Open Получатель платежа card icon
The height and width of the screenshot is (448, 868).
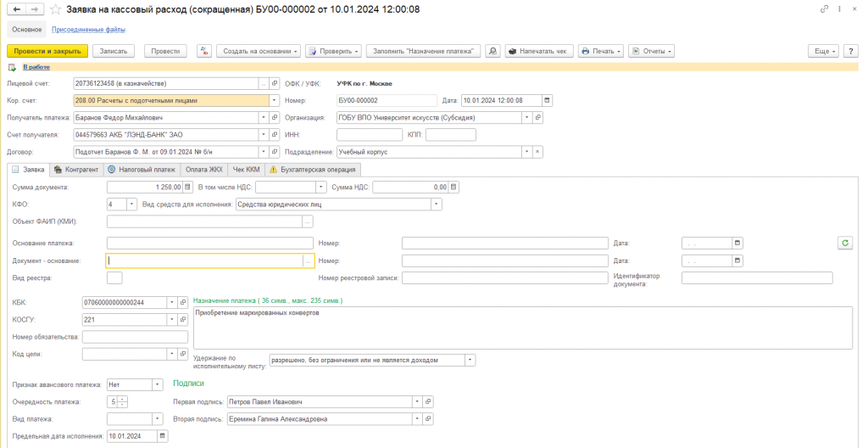[x=275, y=118]
